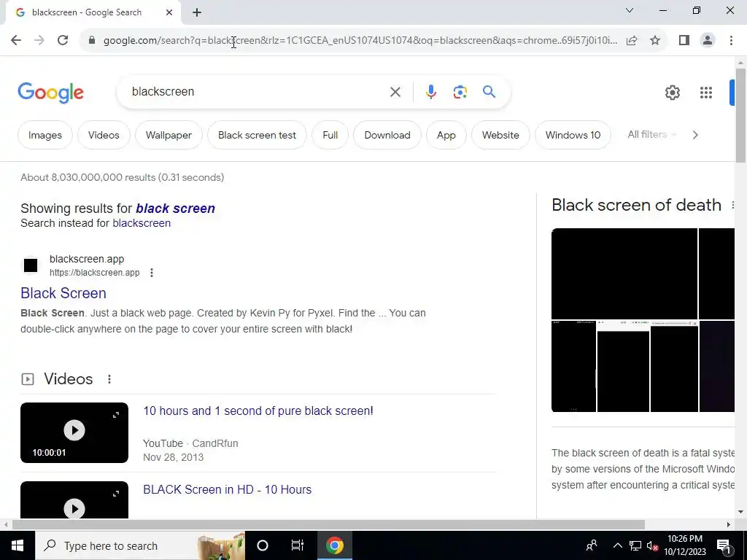Select the Images filter chip
The width and height of the screenshot is (747, 560).
(45, 135)
